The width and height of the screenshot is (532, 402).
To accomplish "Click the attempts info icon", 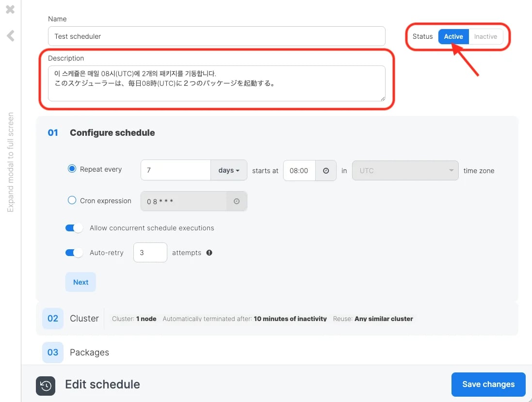I will point(210,252).
